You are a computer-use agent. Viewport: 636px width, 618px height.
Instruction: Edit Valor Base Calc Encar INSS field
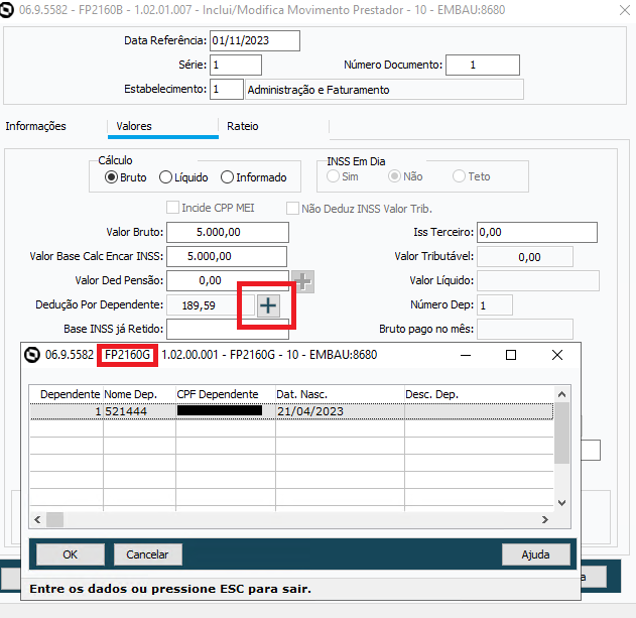[x=227, y=256]
